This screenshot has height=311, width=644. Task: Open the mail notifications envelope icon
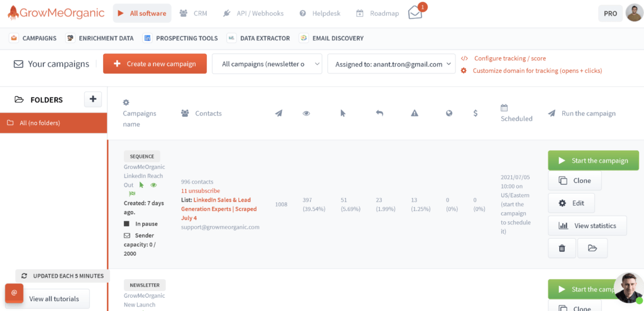(x=415, y=13)
